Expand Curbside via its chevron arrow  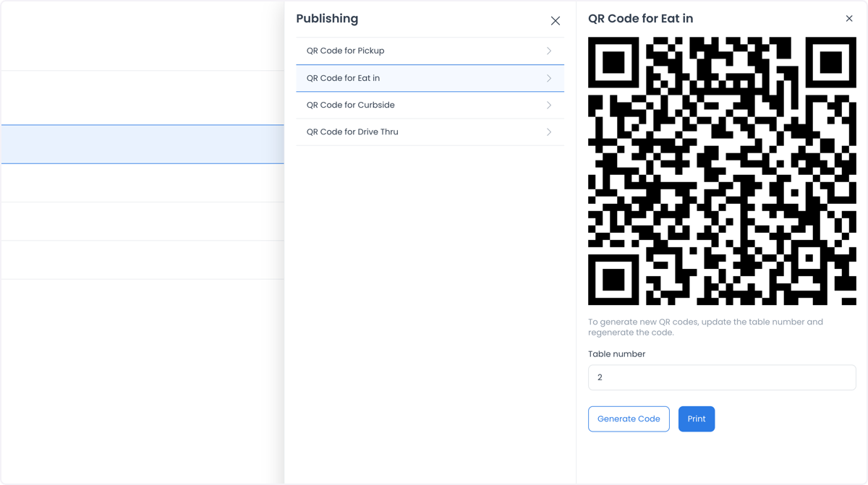[x=549, y=106]
